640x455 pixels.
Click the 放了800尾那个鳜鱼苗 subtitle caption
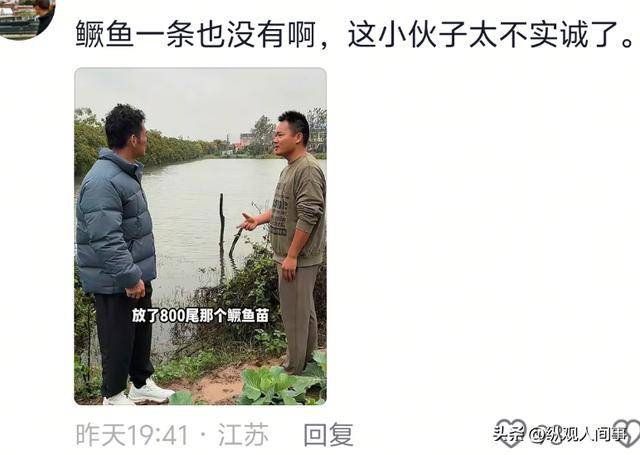[200, 315]
